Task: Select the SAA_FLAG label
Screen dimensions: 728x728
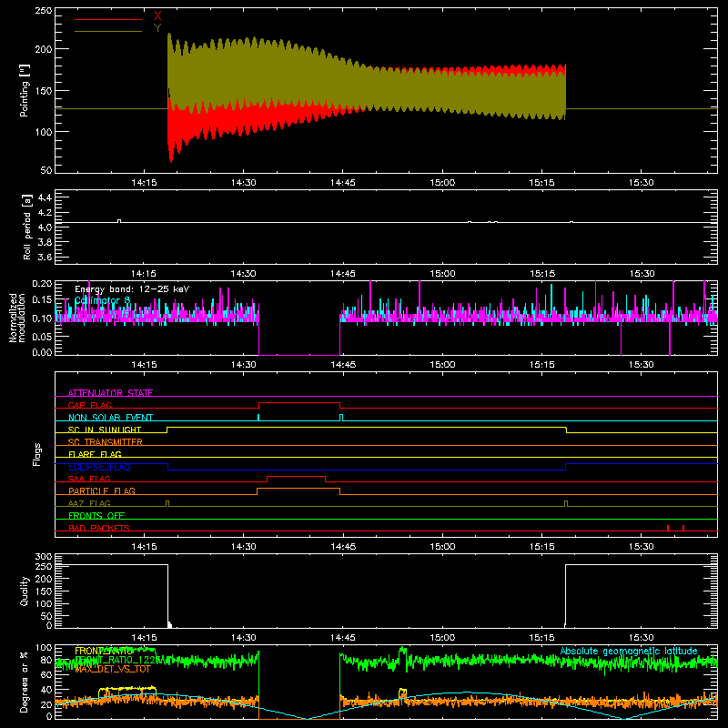Action: [x=89, y=479]
